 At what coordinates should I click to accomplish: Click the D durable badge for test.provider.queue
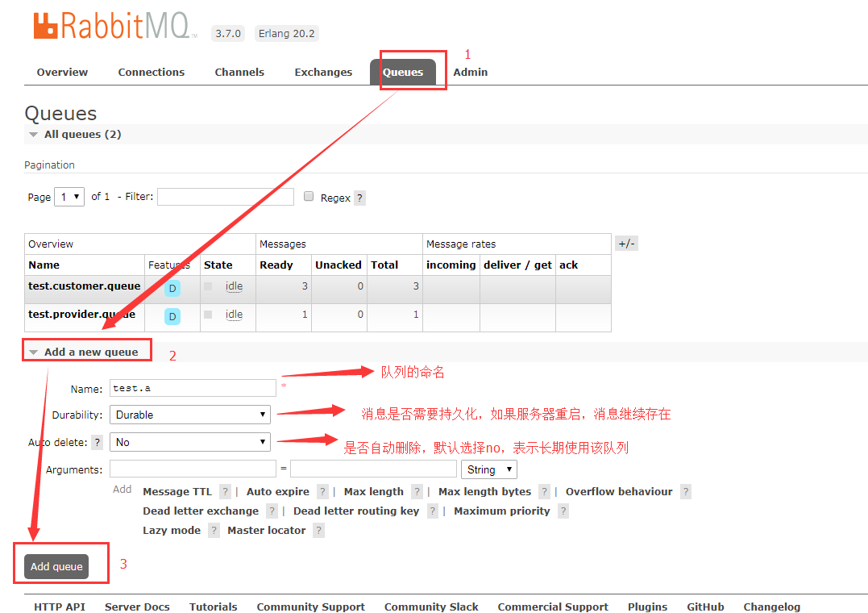172,316
